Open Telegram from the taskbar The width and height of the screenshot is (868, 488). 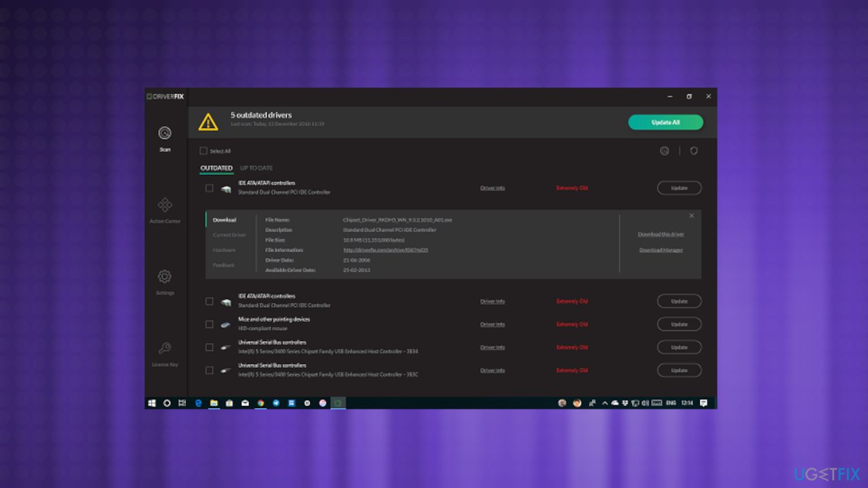click(x=276, y=403)
